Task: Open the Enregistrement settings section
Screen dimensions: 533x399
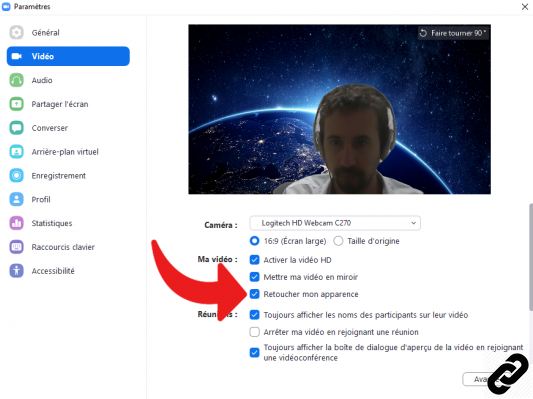Action: click(x=68, y=175)
